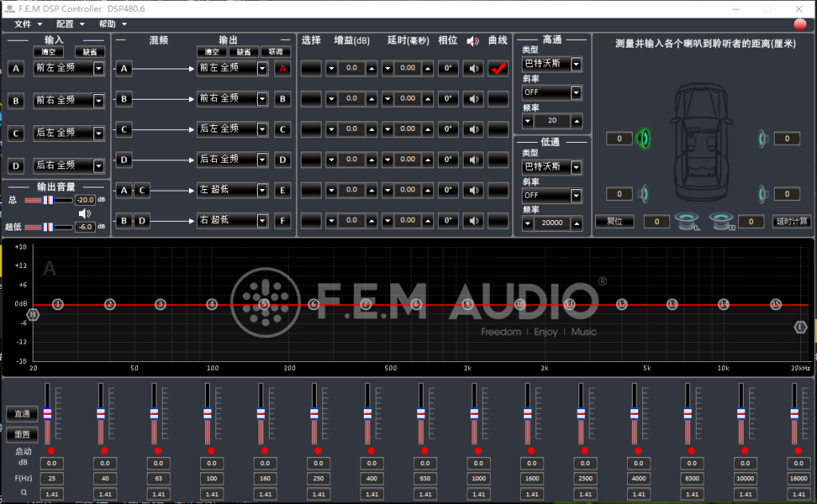The height and width of the screenshot is (504, 817).
Task: Select EQ node 14 on the curve
Action: tap(724, 304)
